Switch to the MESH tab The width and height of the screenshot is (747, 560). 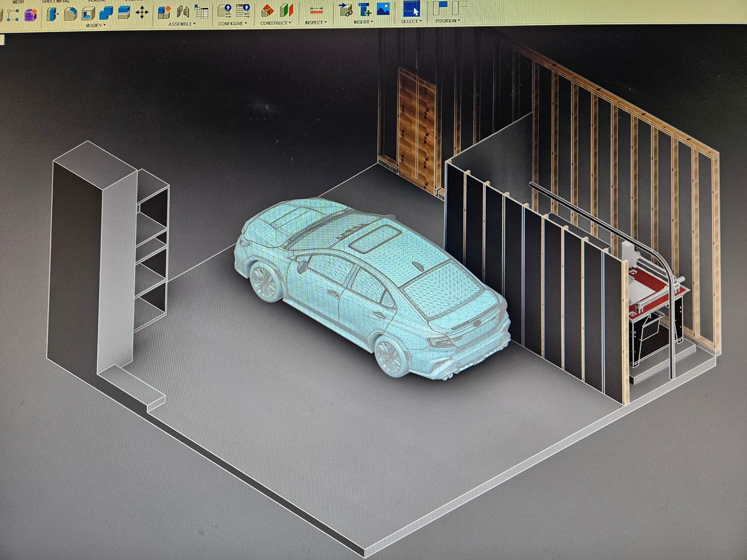click(18, 2)
